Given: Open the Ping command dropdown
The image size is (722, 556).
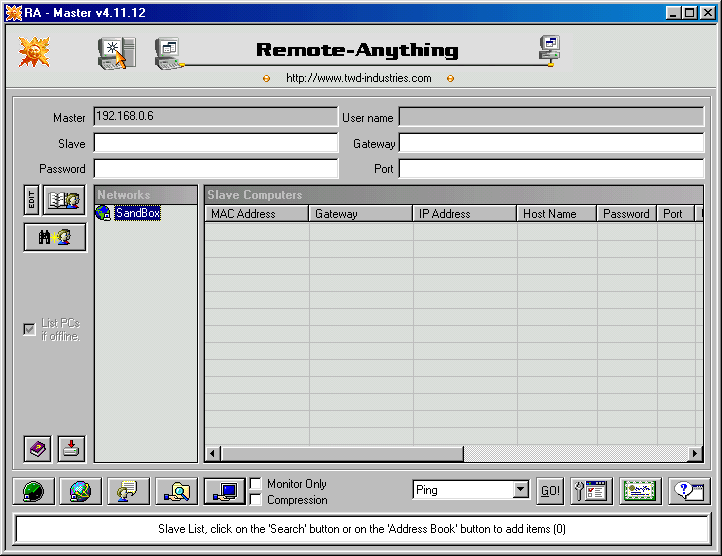Looking at the screenshot, I should (520, 490).
